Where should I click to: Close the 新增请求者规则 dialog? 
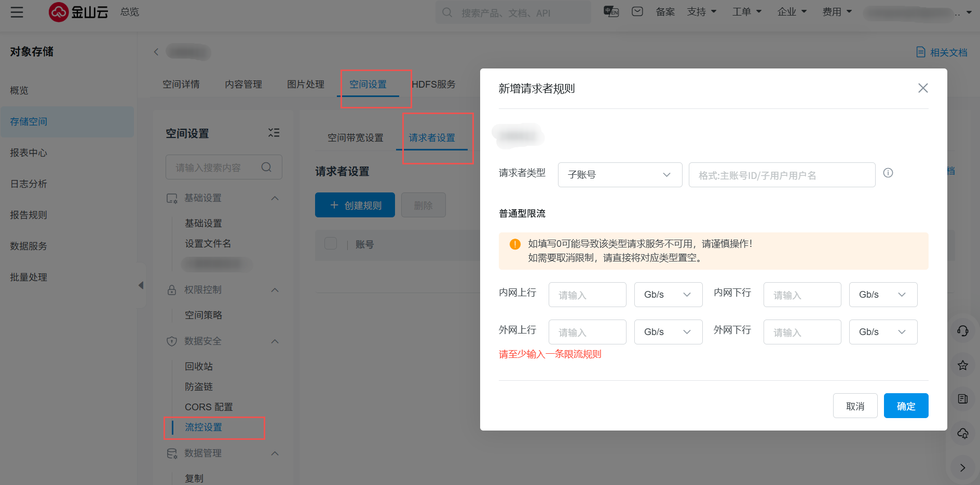point(922,88)
